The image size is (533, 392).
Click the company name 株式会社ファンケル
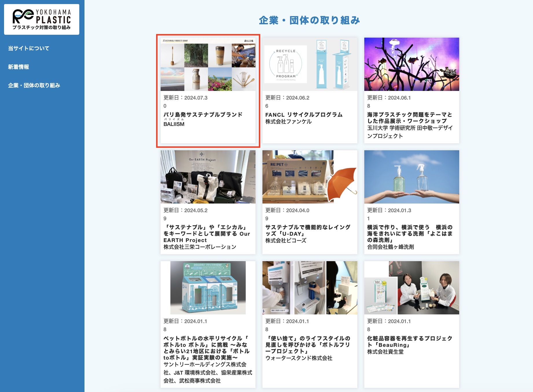coord(288,122)
